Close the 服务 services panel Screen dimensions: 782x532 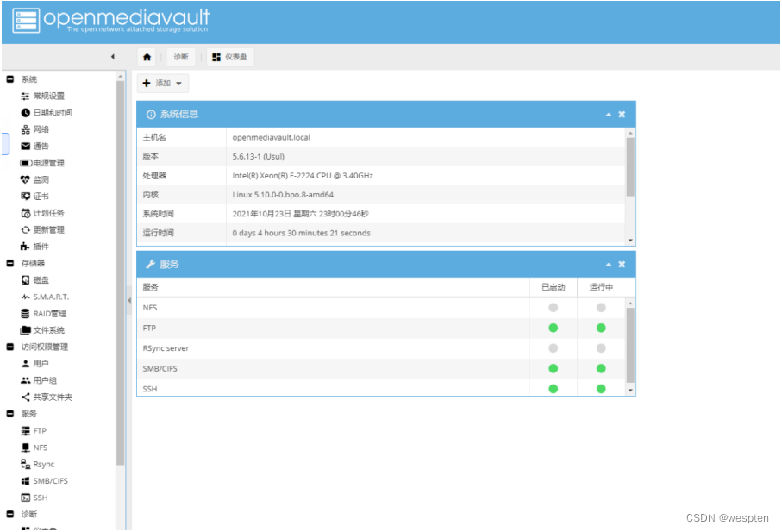point(622,265)
